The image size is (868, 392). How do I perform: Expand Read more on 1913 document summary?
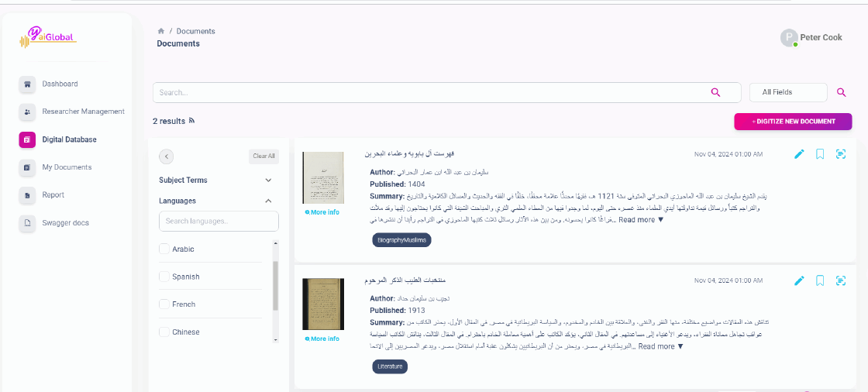(x=662, y=346)
